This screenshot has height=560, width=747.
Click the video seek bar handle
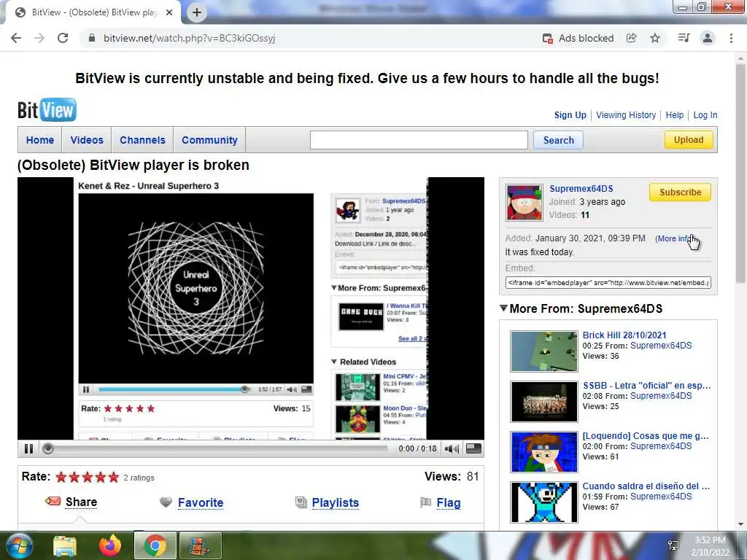click(48, 448)
